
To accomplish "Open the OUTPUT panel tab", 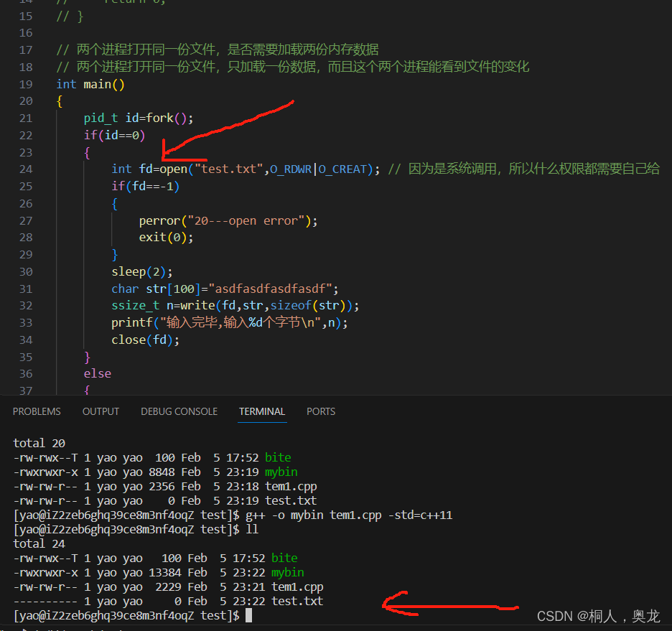I will pyautogui.click(x=101, y=411).
